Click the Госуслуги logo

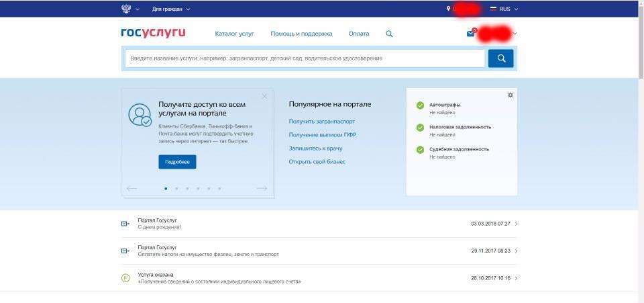(x=153, y=33)
